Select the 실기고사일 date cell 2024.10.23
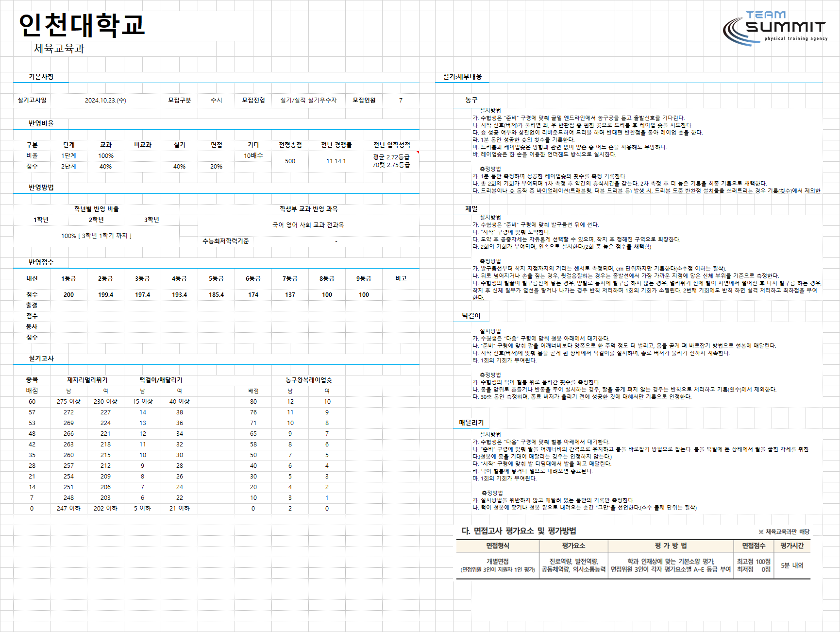Image resolution: width=840 pixels, height=632 pixels. [105, 100]
